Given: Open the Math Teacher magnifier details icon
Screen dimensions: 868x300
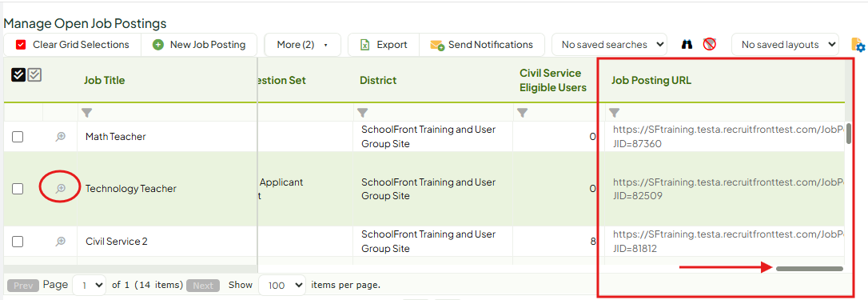Looking at the screenshot, I should [61, 137].
